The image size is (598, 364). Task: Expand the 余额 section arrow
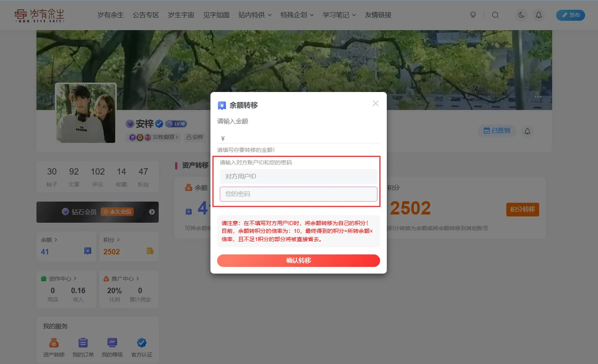click(x=55, y=240)
